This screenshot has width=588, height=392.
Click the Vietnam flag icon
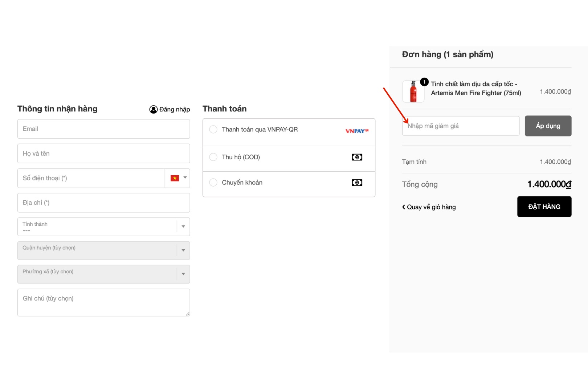click(175, 178)
